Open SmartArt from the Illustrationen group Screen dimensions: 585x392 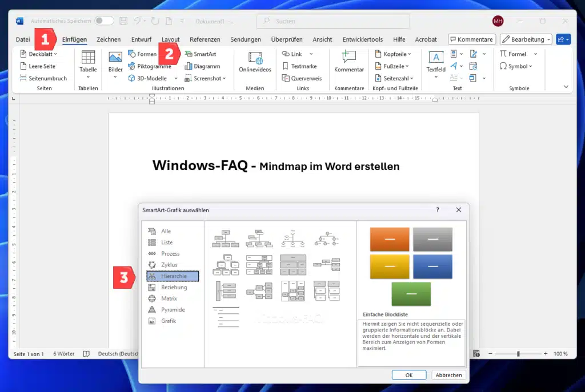[x=201, y=54]
